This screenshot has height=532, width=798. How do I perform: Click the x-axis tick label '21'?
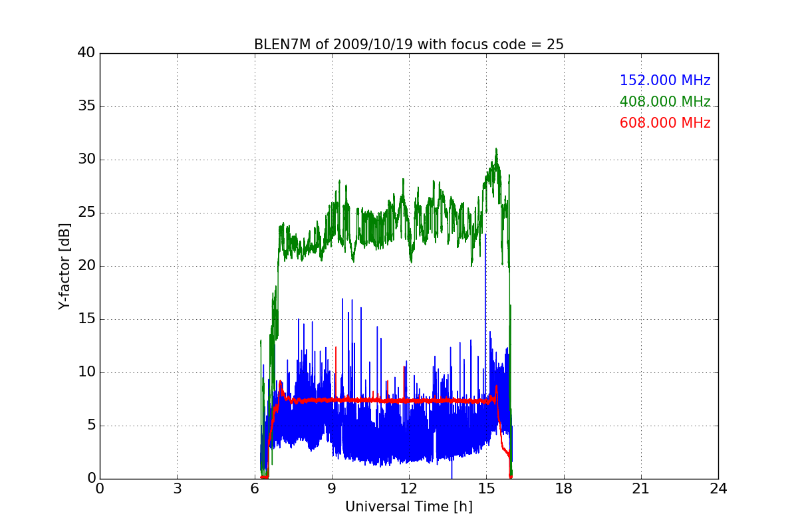click(x=641, y=489)
